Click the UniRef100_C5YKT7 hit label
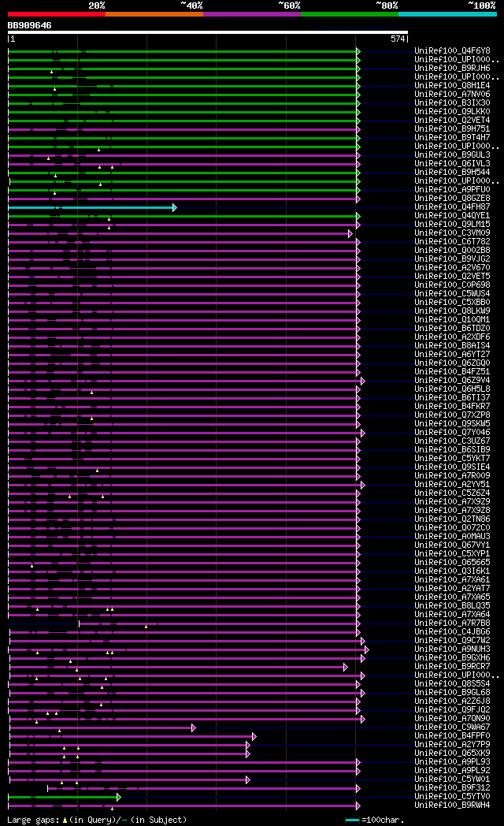Screen dimensions: 504x826 point(452,459)
